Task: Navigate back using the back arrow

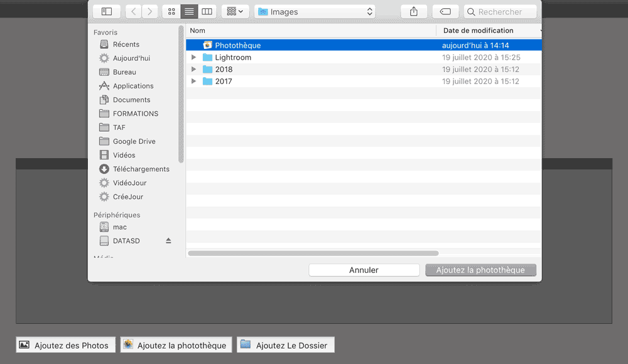Action: coord(133,11)
